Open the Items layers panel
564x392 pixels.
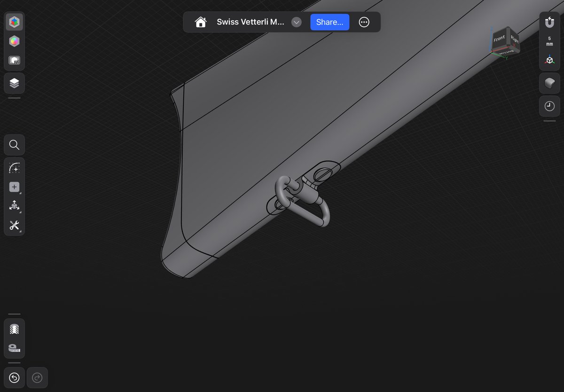[x=14, y=83]
